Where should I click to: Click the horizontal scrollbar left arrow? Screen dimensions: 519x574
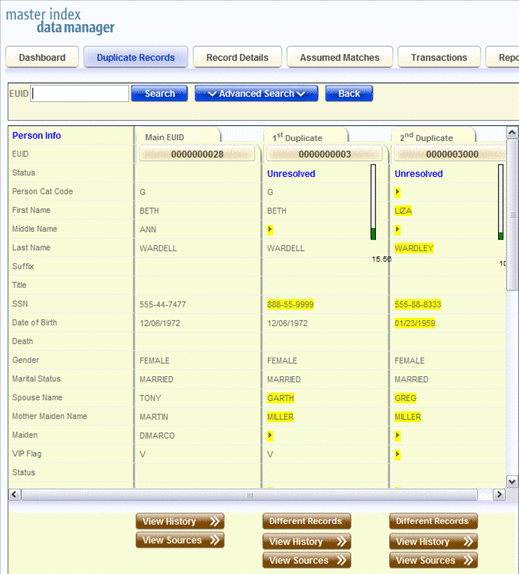(14, 495)
